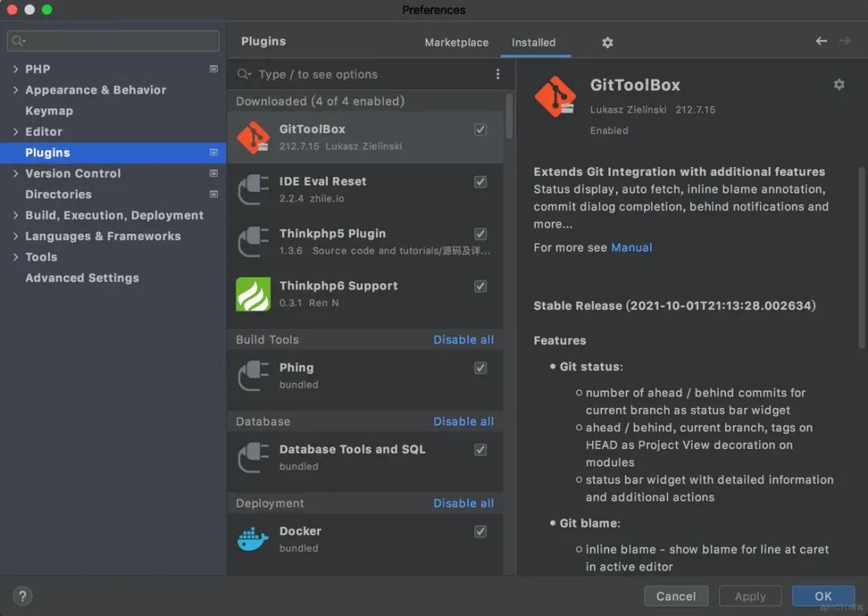868x616 pixels.
Task: Click the Phing plugin plug icon
Action: click(x=253, y=375)
